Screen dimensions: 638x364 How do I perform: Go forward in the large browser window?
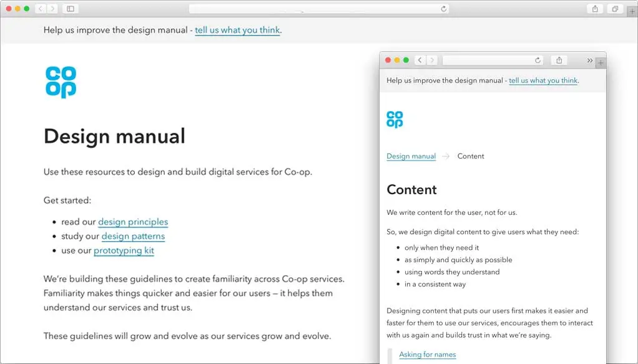[52, 9]
